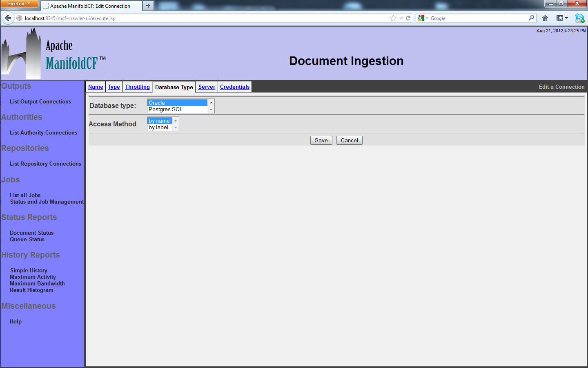The width and height of the screenshot is (588, 368).
Task: Click the browser back arrow button
Action: pyautogui.click(x=8, y=18)
